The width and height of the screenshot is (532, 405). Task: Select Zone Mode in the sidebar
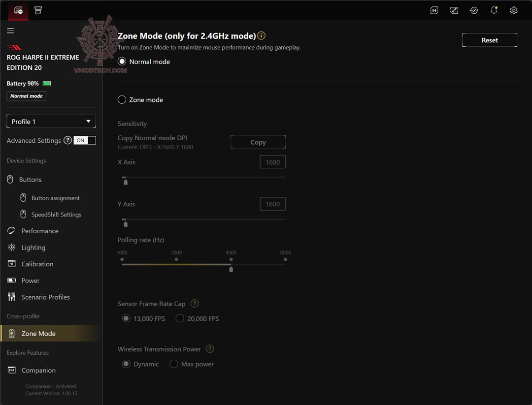51,334
